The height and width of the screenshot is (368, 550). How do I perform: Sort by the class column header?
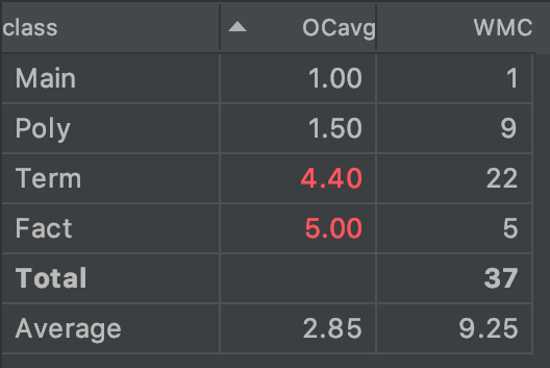pyautogui.click(x=110, y=28)
